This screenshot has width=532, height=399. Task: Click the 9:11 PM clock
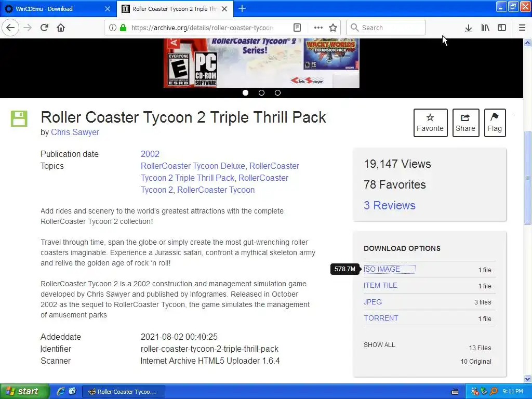513,392
